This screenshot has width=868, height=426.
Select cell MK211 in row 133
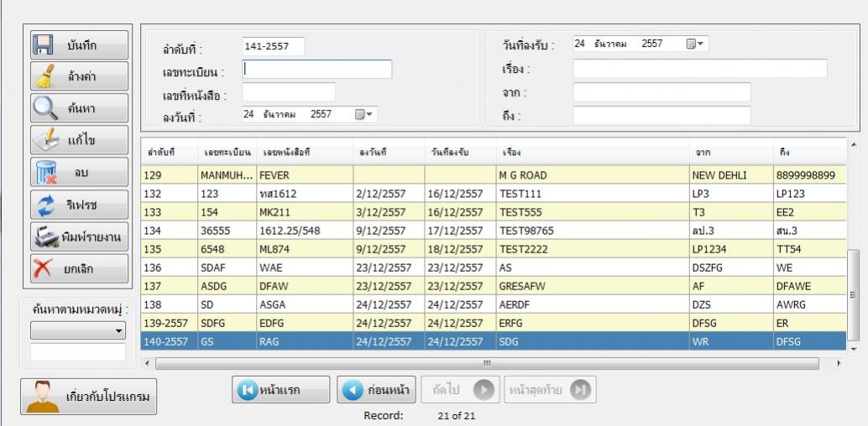pos(305,212)
